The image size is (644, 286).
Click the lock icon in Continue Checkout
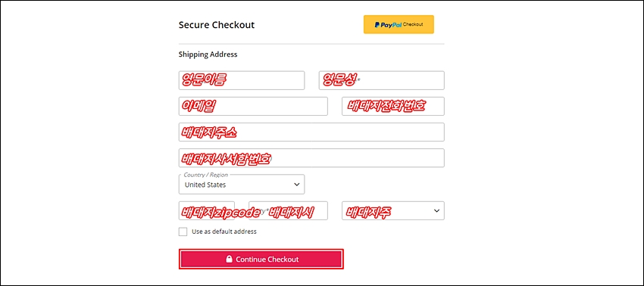pyautogui.click(x=229, y=260)
